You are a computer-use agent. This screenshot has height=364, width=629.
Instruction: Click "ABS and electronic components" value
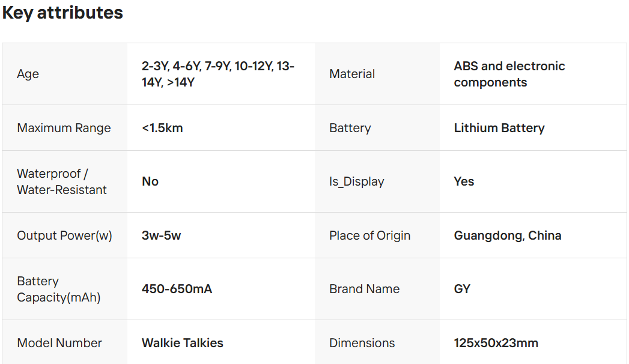[509, 74]
